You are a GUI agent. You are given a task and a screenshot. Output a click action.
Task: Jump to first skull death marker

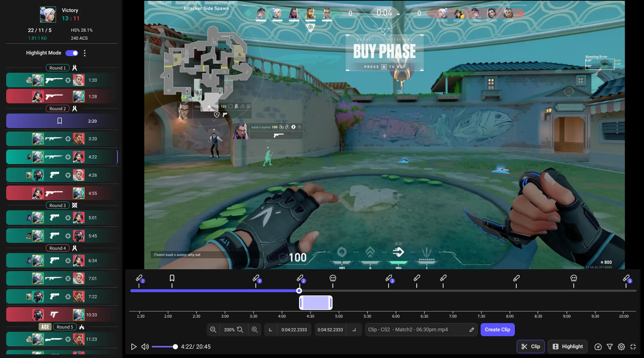[x=333, y=278]
